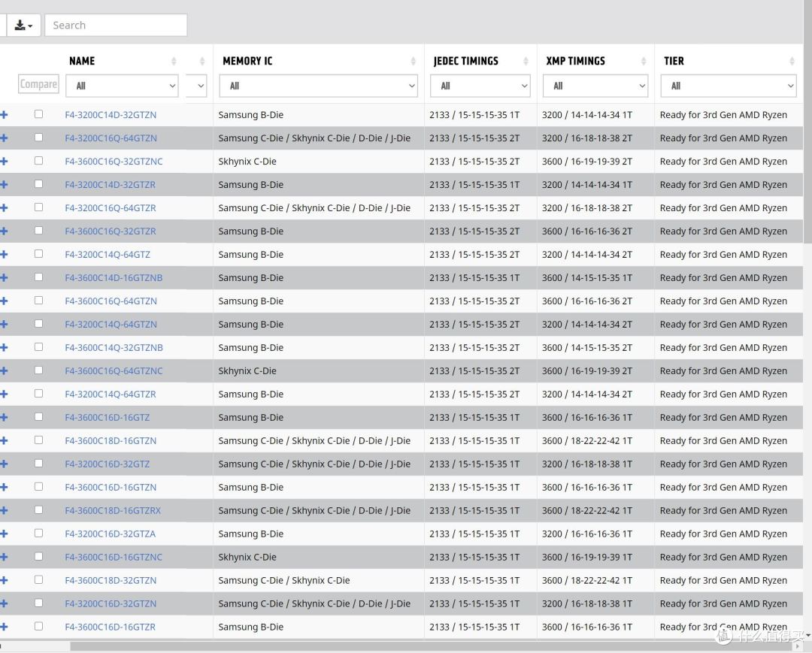
Task: Expand row details for F4-3200C16D-32GTZ
Action: pos(4,464)
